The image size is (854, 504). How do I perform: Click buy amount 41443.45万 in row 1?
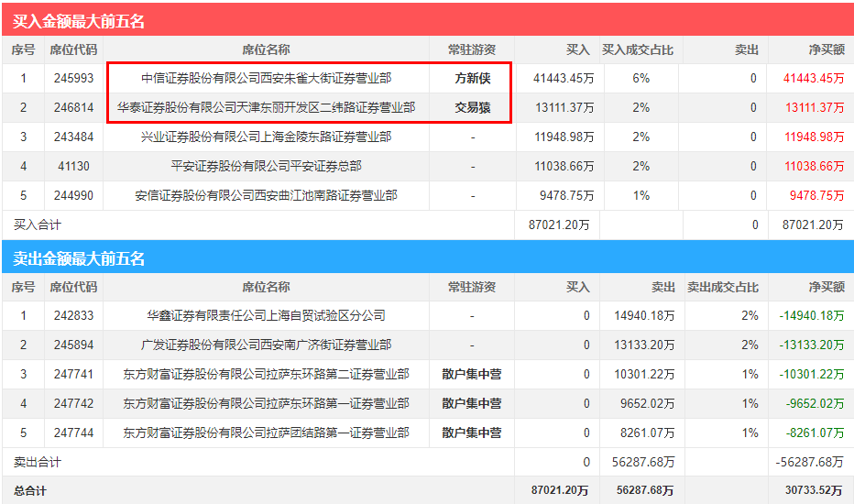[x=564, y=79]
